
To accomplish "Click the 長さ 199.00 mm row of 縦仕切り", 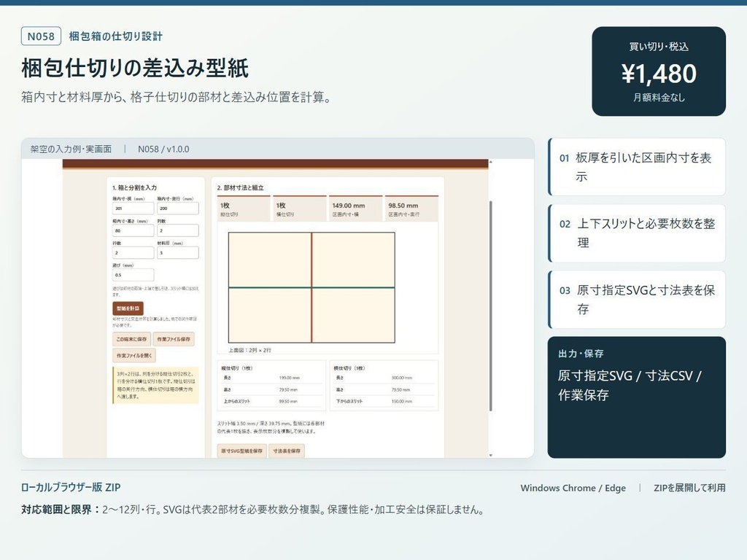I will [271, 378].
